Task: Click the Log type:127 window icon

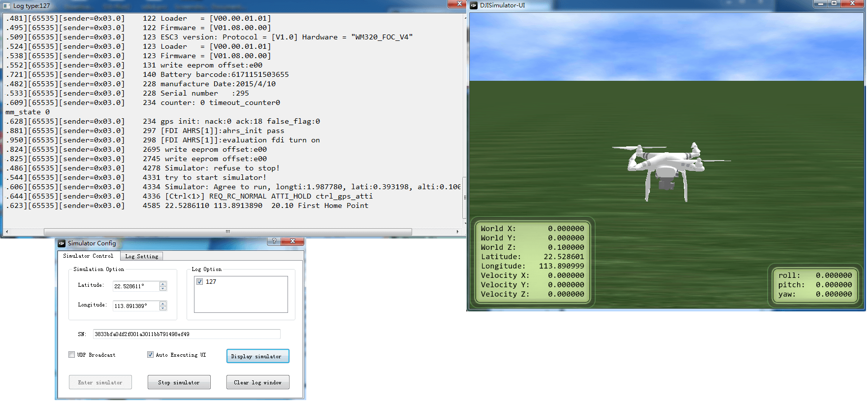Action: pyautogui.click(x=7, y=6)
